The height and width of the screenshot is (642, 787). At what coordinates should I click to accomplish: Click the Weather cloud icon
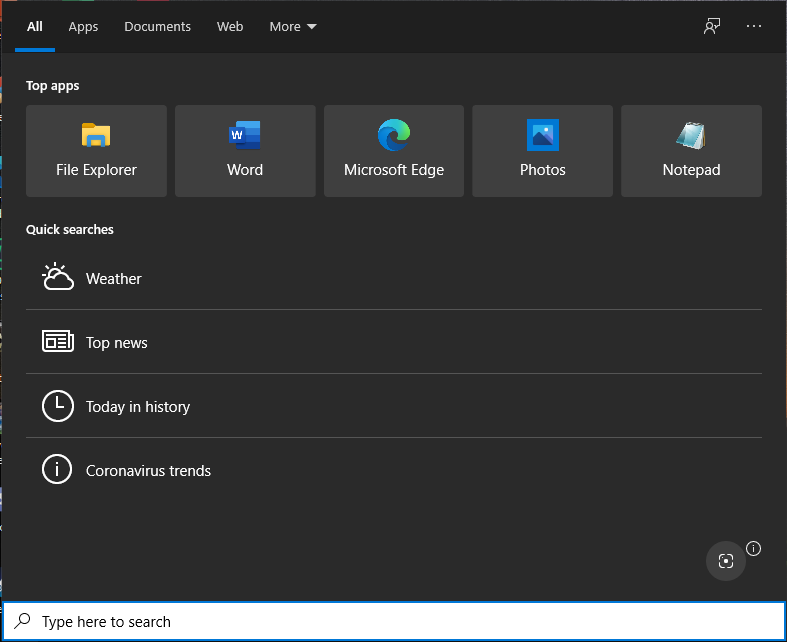coord(58,277)
